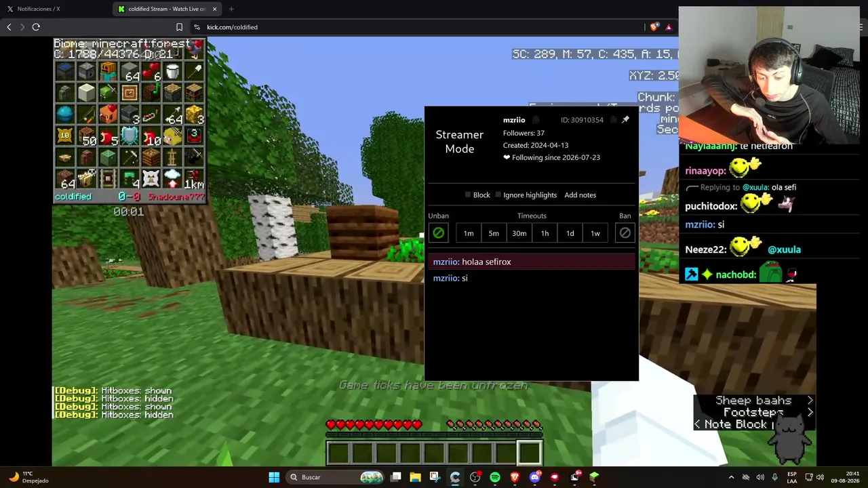Reload the kick.com page

tap(36, 27)
